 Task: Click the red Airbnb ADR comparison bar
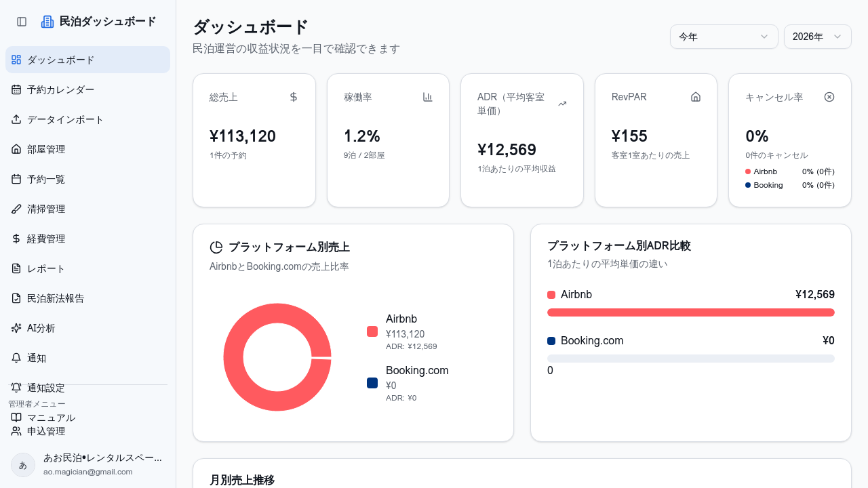[x=691, y=312]
